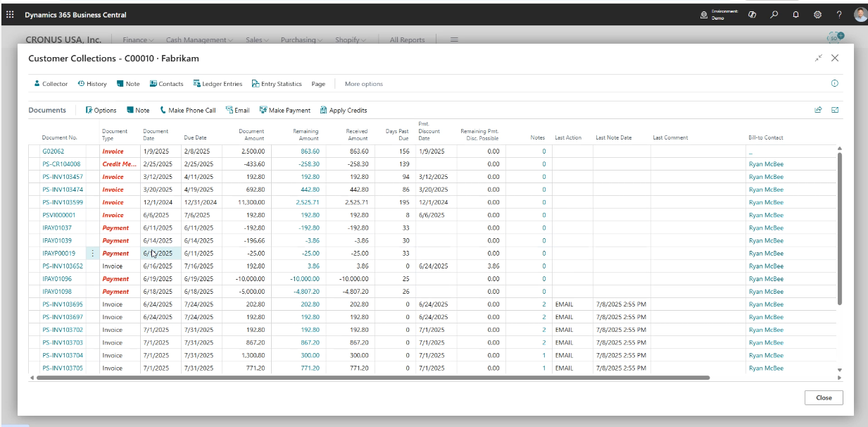Collapse the dialog with the shrink arrows icon
Viewport: 868px width, 427px height.
point(819,58)
